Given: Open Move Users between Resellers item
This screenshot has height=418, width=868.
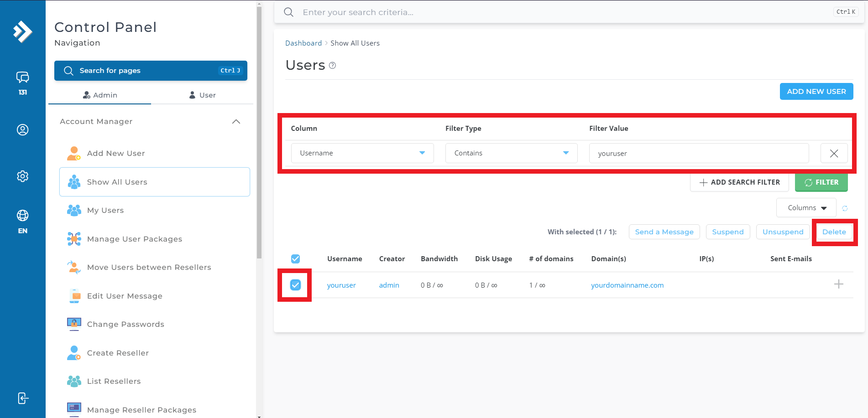Looking at the screenshot, I should click(154, 267).
